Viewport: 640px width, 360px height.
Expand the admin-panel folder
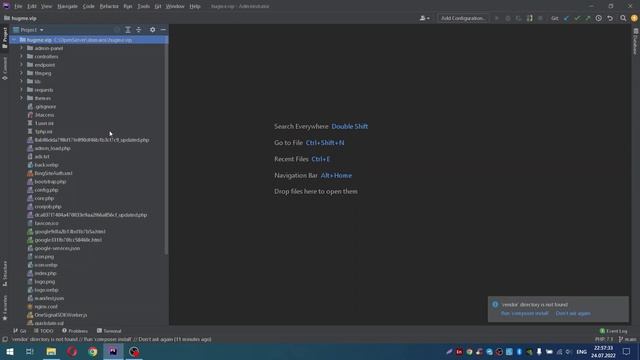point(22,48)
